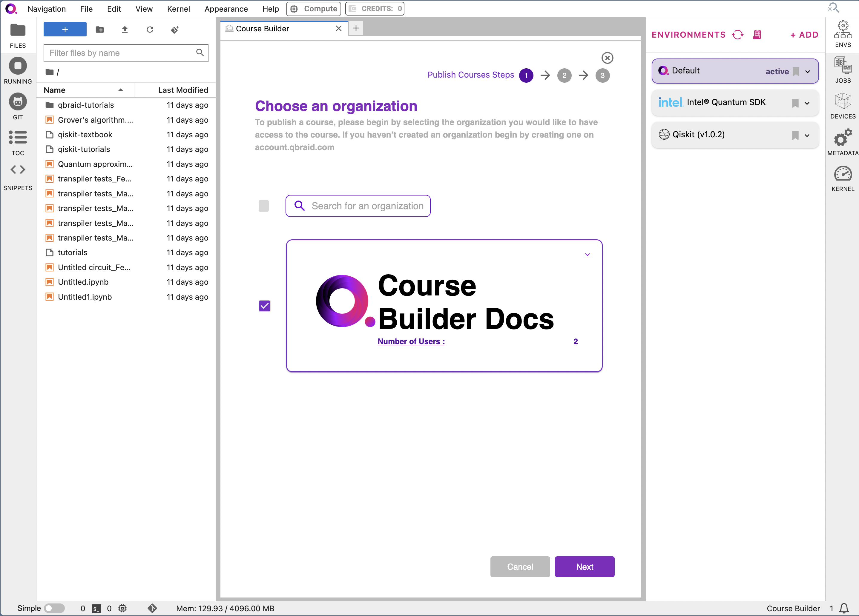Refresh the file browser list

[150, 30]
